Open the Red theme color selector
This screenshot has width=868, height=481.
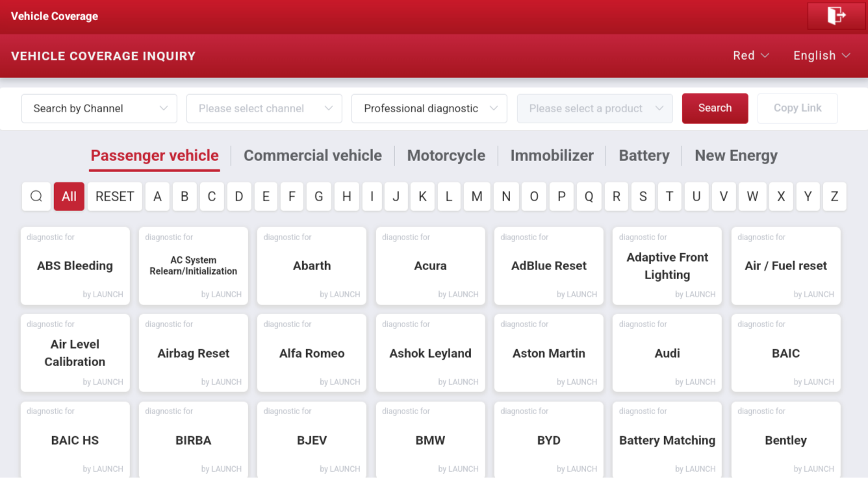click(x=750, y=56)
